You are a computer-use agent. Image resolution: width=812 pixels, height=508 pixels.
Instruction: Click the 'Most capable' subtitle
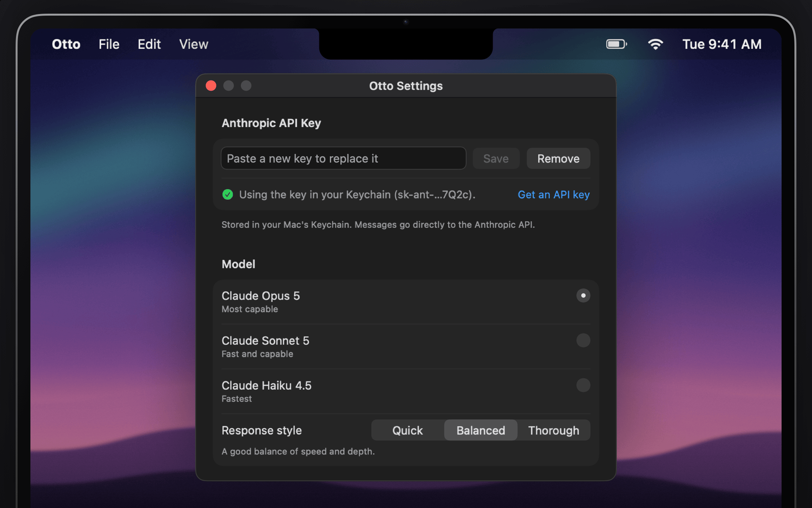pos(250,309)
